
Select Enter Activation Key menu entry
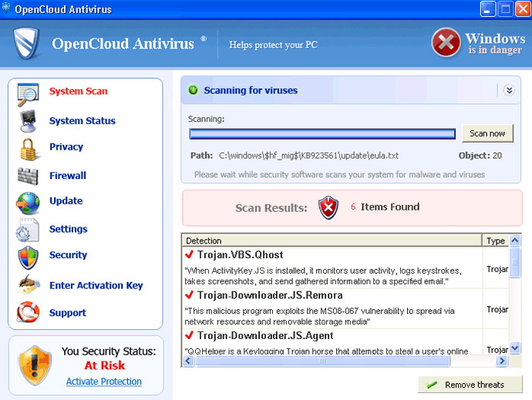tap(96, 285)
